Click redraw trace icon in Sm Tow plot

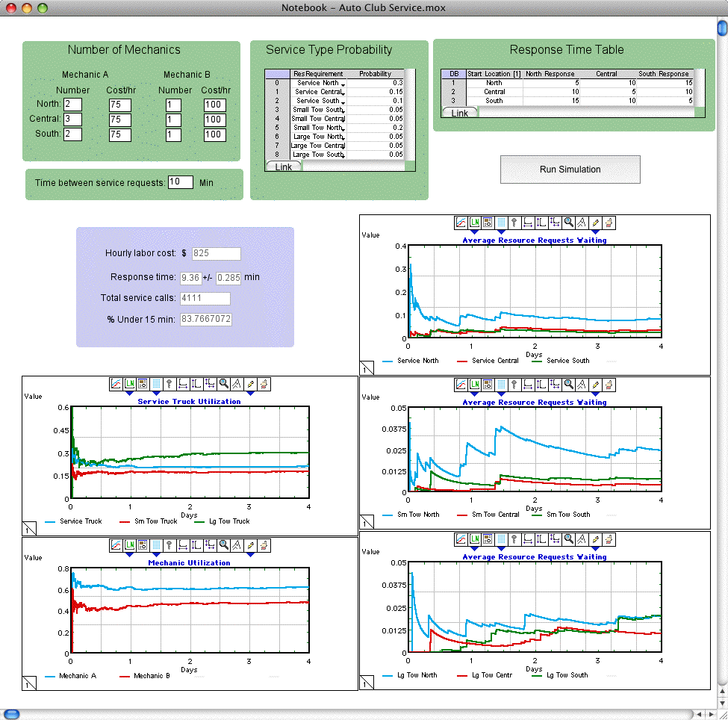click(x=582, y=385)
